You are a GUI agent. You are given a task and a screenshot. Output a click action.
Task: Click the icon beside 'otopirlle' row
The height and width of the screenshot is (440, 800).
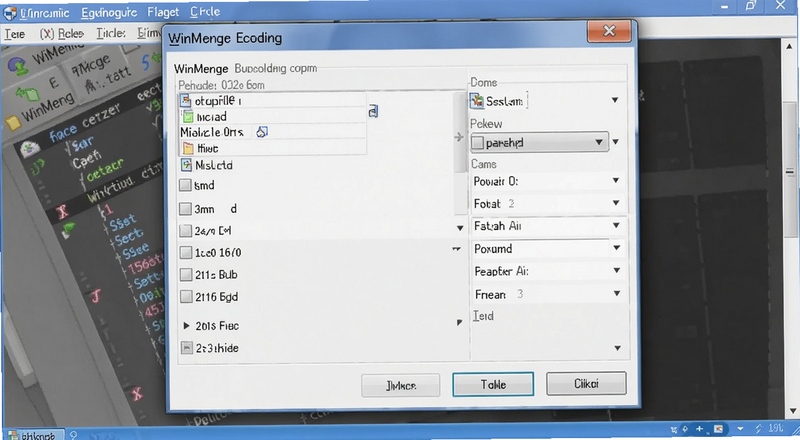point(186,101)
